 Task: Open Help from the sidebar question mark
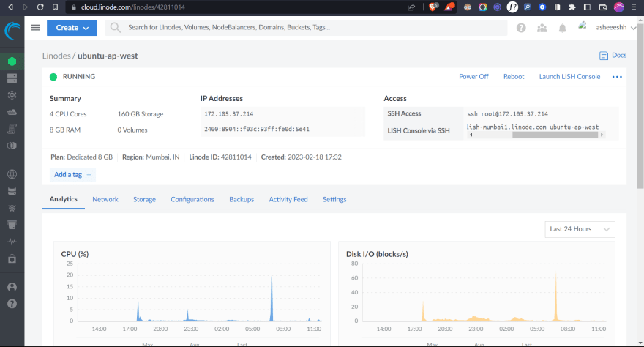pos(12,304)
